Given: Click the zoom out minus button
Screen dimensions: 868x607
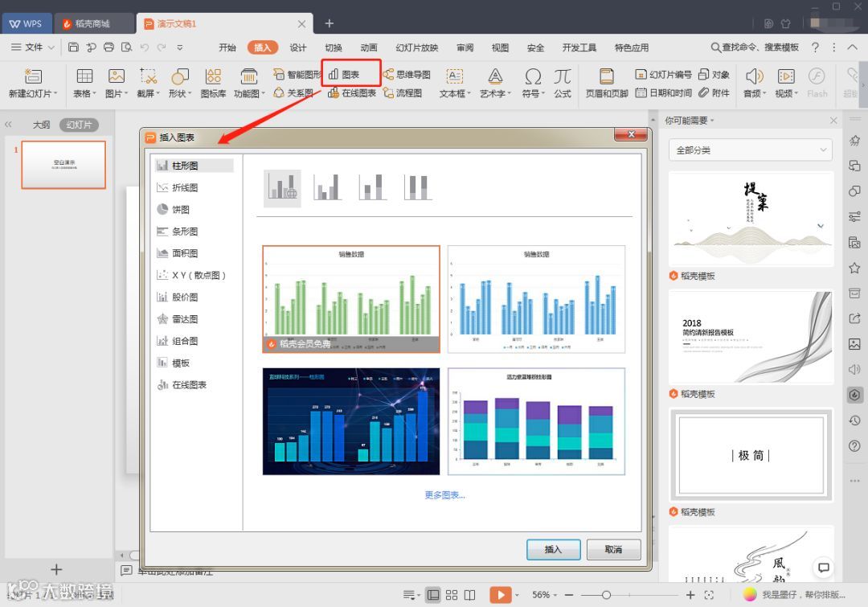Looking at the screenshot, I should [x=569, y=595].
